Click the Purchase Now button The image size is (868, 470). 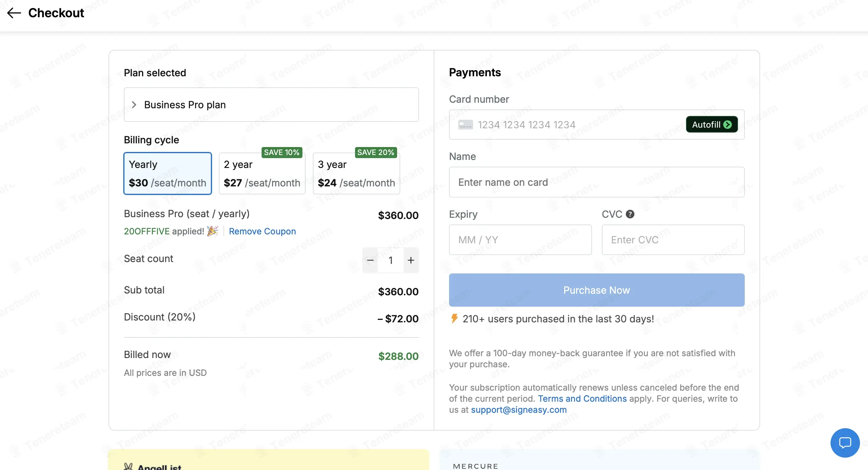[x=596, y=290]
